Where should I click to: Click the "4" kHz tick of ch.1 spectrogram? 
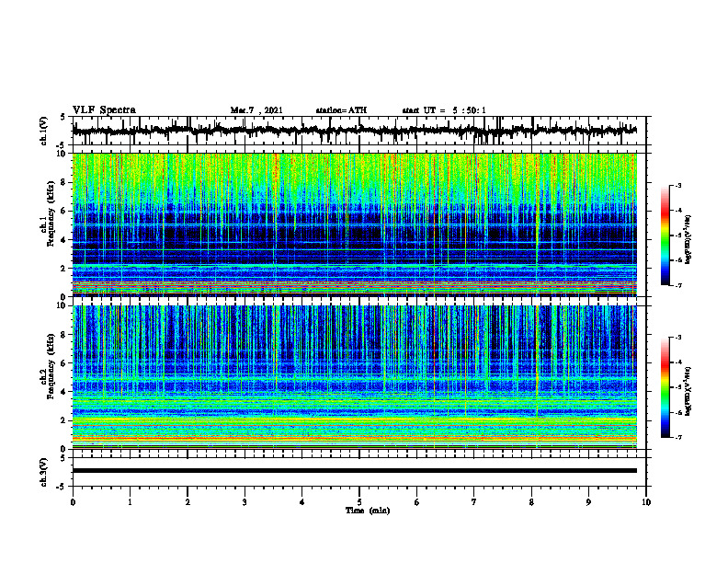click(64, 240)
